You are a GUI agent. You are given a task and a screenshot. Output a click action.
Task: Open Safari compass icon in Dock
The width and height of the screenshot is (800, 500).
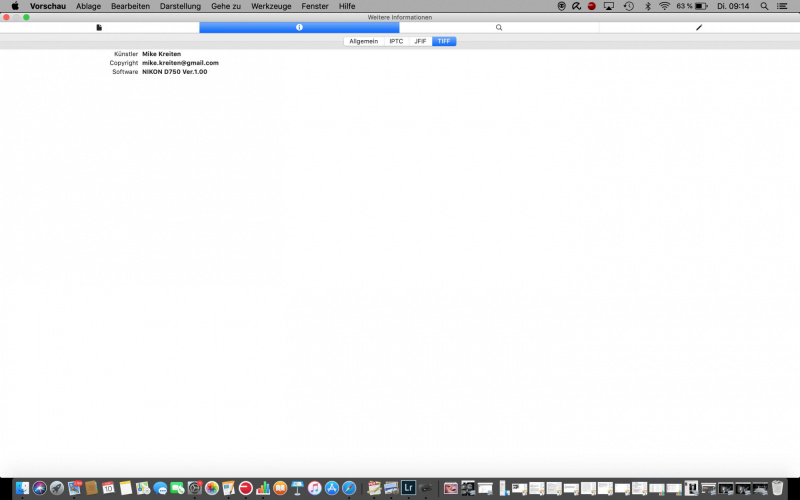(349, 488)
